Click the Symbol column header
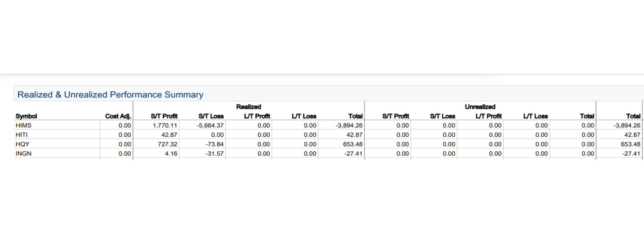644x233 pixels. click(x=26, y=116)
